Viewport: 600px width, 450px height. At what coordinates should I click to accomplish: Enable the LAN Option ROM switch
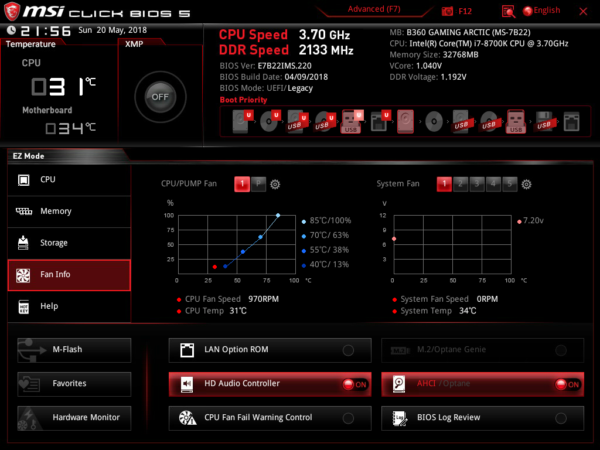[348, 350]
